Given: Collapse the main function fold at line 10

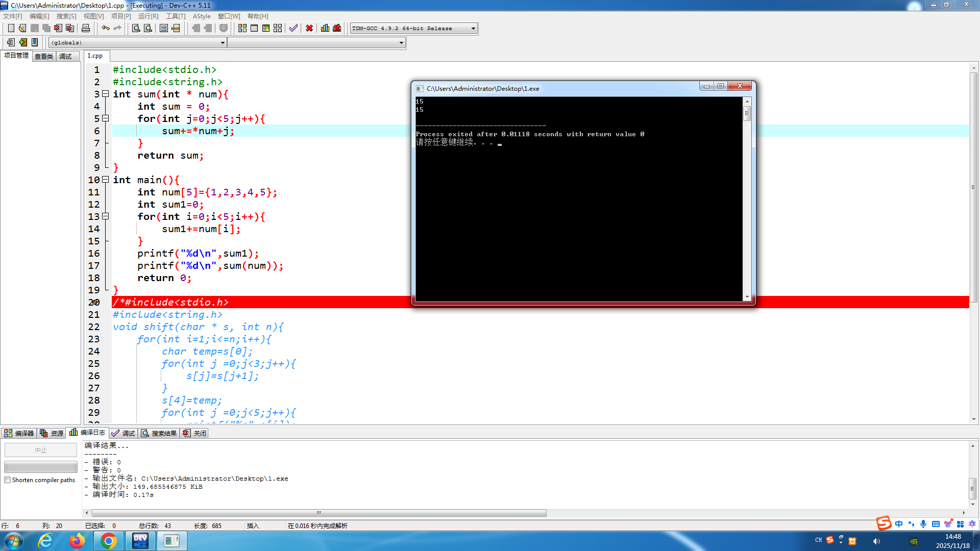Looking at the screenshot, I should click(x=106, y=180).
